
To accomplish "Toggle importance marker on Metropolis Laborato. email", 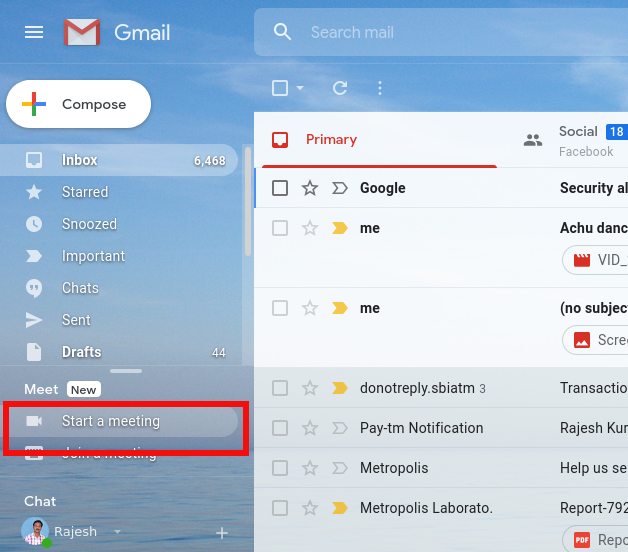I will 340,508.
